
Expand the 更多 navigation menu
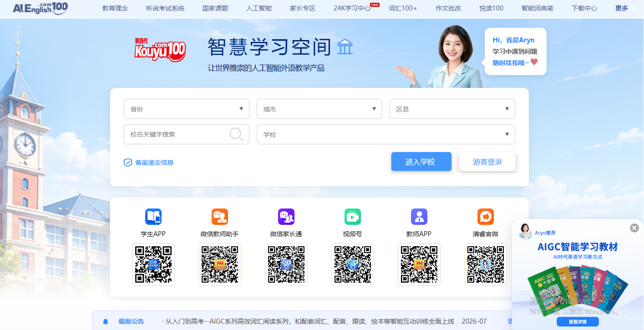[x=625, y=8]
